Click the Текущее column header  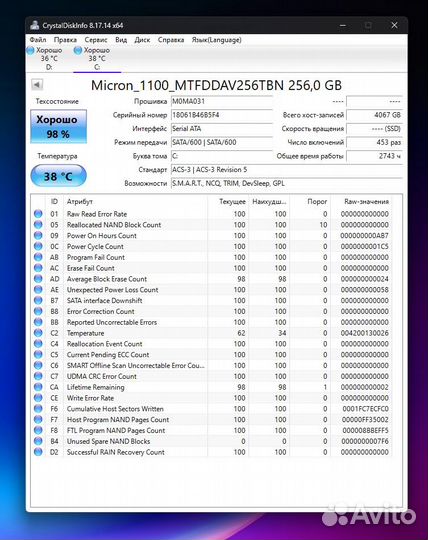pos(229,201)
